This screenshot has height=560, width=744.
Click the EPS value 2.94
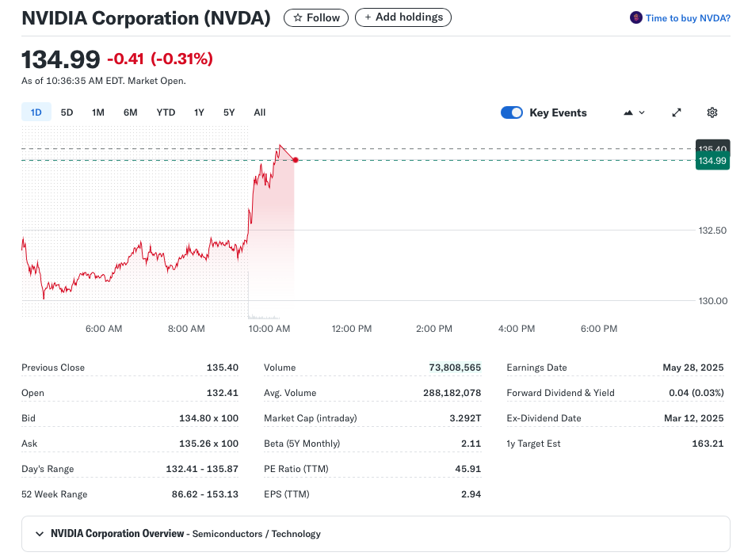471,494
